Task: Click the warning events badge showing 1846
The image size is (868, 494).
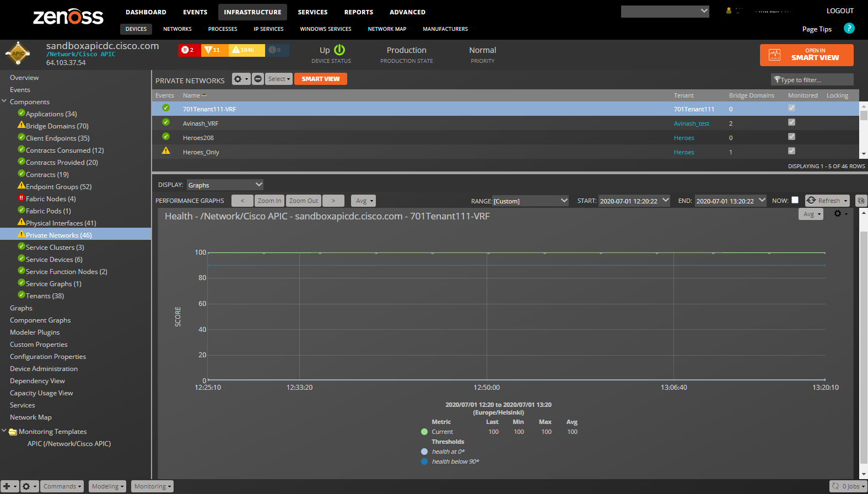Action: [246, 50]
